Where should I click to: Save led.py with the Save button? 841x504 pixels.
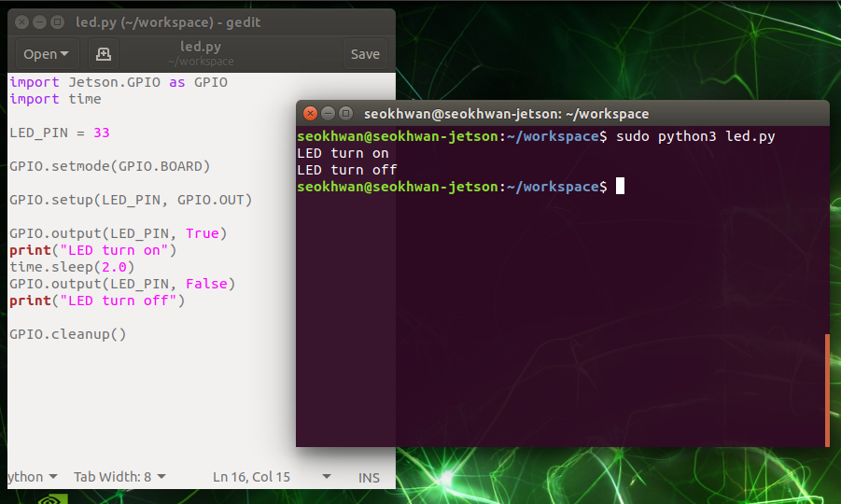pyautogui.click(x=365, y=54)
